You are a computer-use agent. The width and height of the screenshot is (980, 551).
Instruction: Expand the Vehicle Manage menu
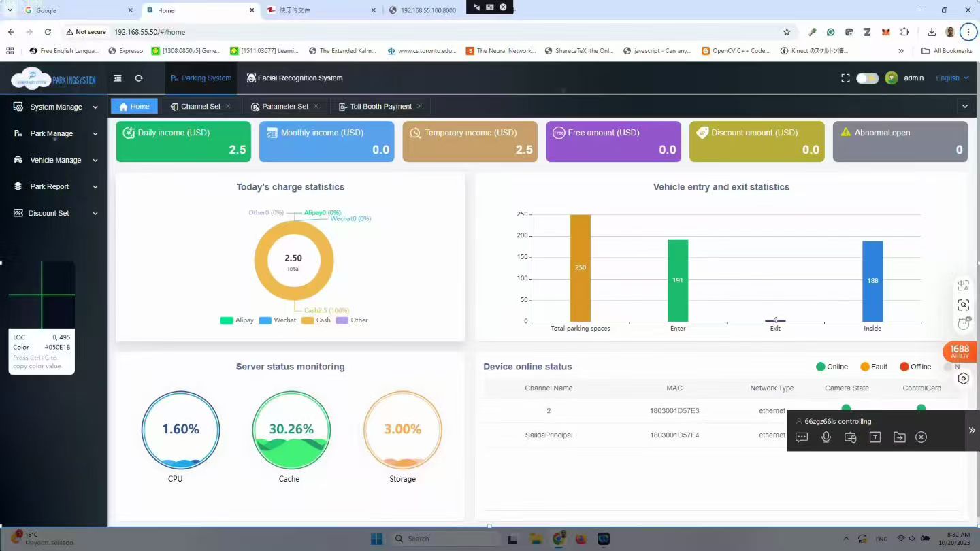pyautogui.click(x=54, y=160)
